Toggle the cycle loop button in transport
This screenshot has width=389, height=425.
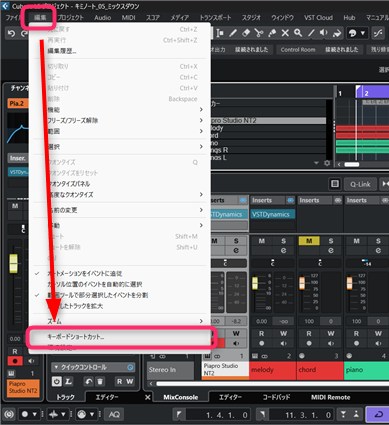(x=378, y=414)
